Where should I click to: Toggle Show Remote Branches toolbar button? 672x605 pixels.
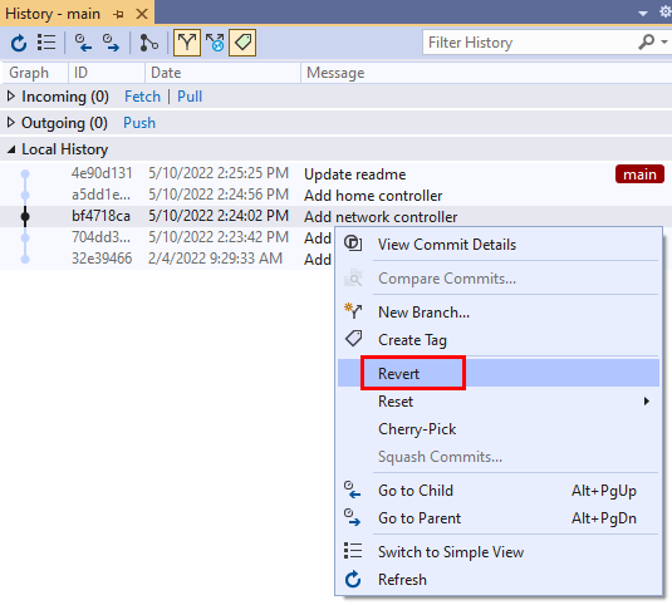215,43
